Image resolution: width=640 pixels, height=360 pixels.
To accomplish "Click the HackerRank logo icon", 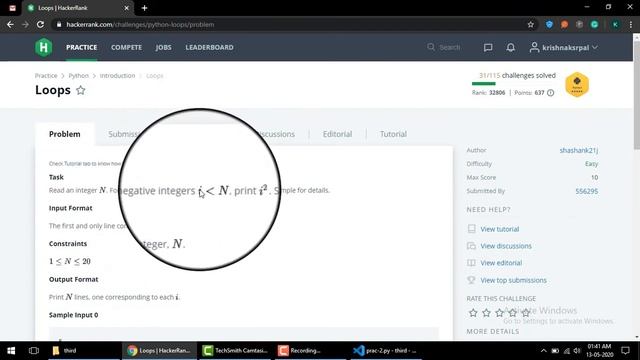I will pyautogui.click(x=44, y=47).
